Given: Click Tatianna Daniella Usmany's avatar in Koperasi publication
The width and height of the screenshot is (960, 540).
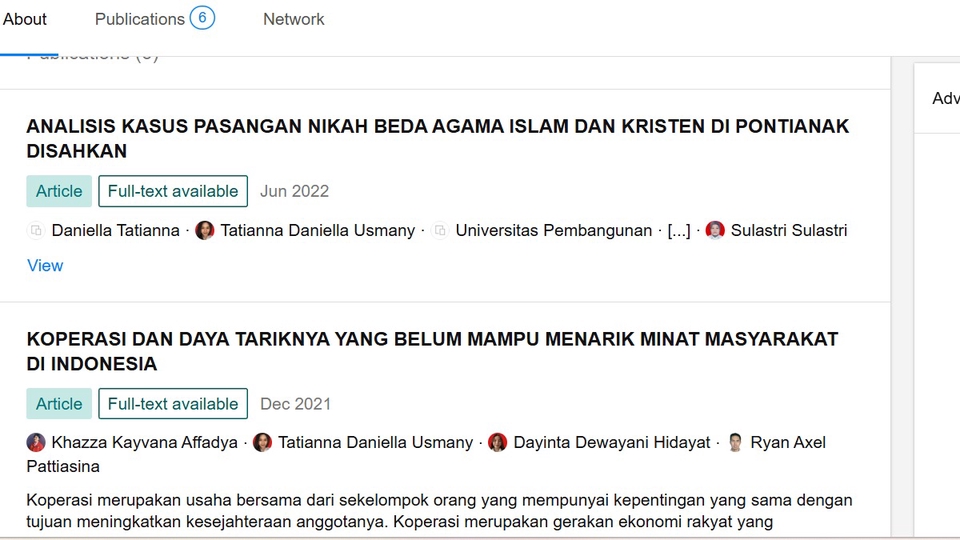Looking at the screenshot, I should coord(262,442).
